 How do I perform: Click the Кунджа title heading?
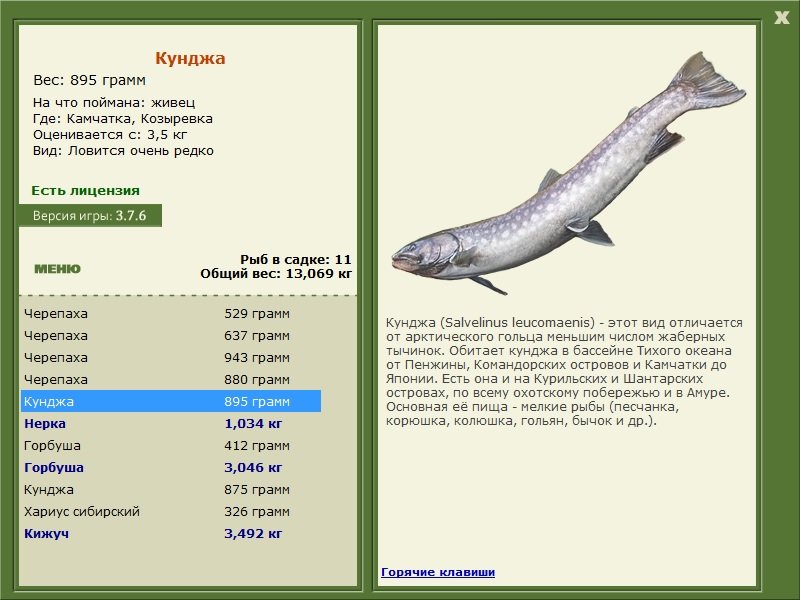[x=190, y=58]
